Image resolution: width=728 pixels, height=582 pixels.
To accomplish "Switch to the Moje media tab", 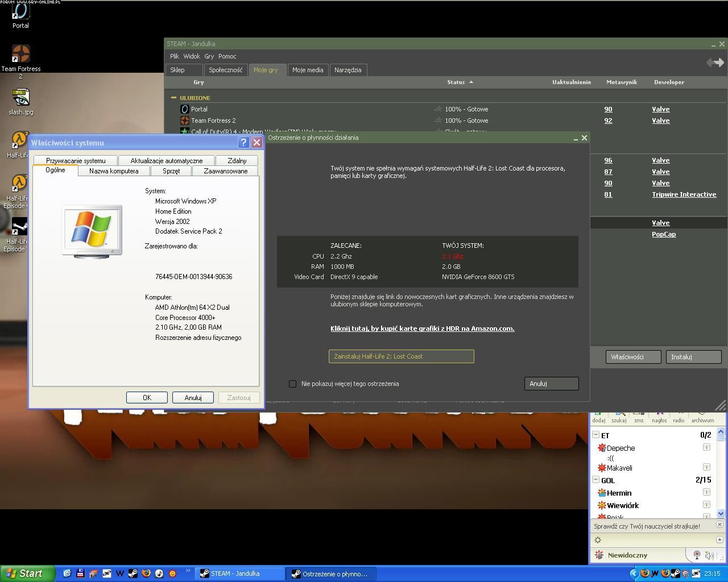I will (x=308, y=70).
